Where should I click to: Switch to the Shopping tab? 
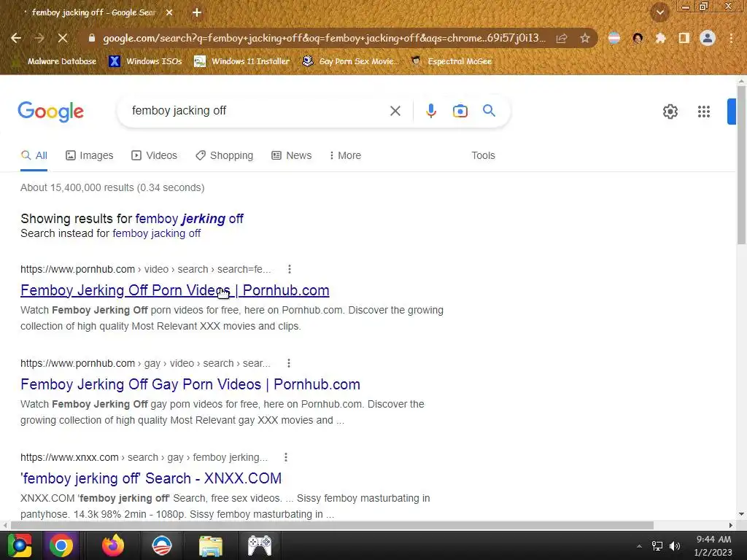pos(225,156)
